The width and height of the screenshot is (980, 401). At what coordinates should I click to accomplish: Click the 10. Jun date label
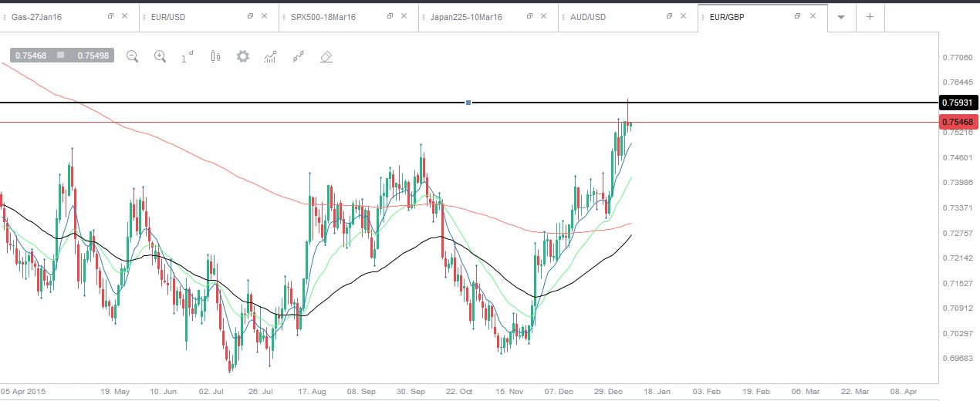click(x=164, y=392)
